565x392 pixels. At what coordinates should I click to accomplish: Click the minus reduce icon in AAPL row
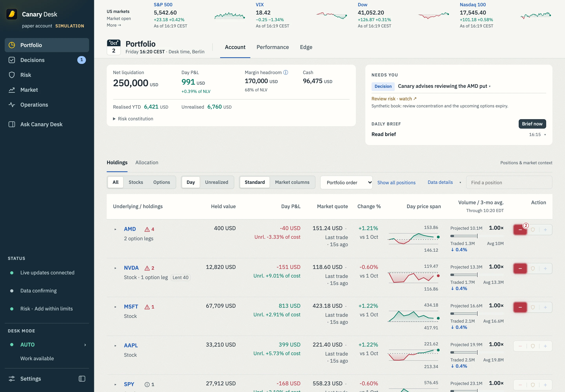(520, 346)
